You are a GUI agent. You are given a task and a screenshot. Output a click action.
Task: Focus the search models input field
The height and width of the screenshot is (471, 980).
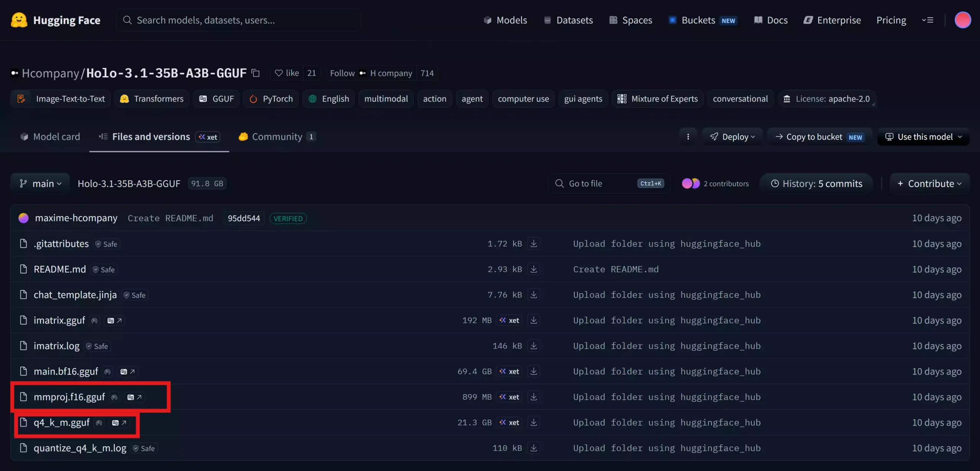238,20
